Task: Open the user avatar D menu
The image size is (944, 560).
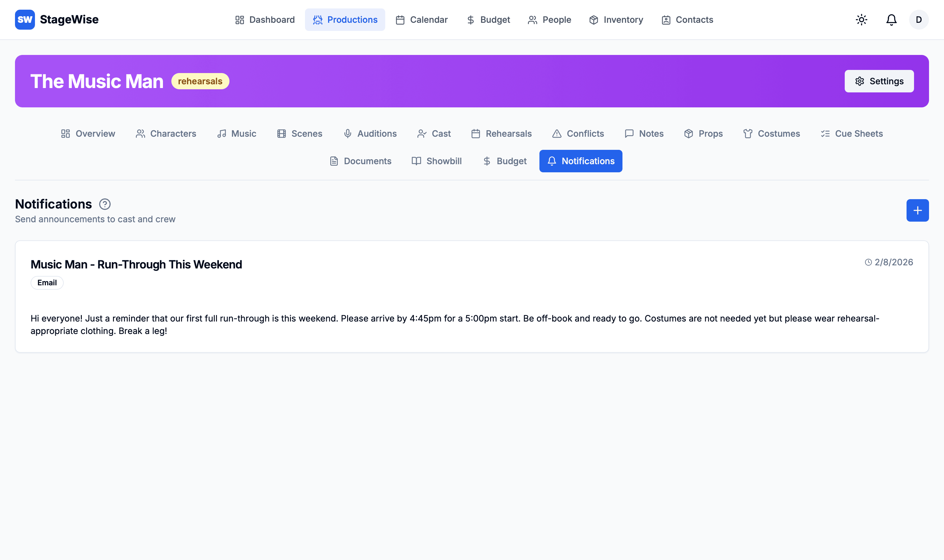Action: (919, 20)
